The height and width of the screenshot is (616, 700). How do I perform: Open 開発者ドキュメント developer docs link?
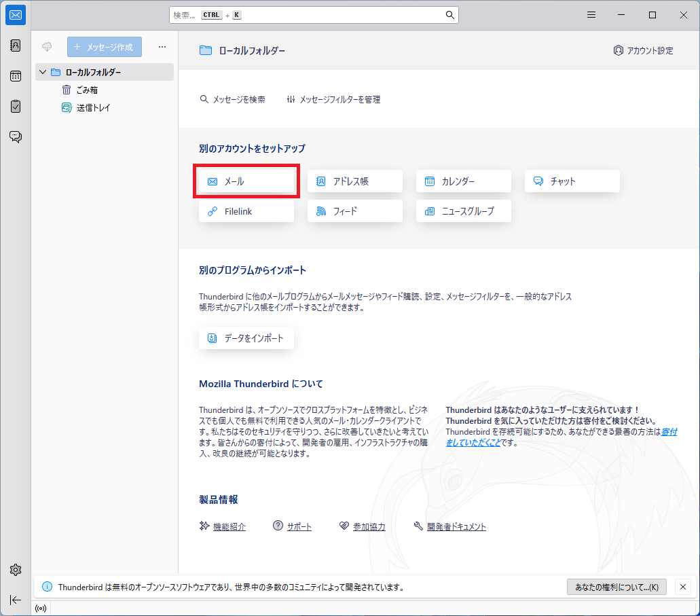456,526
